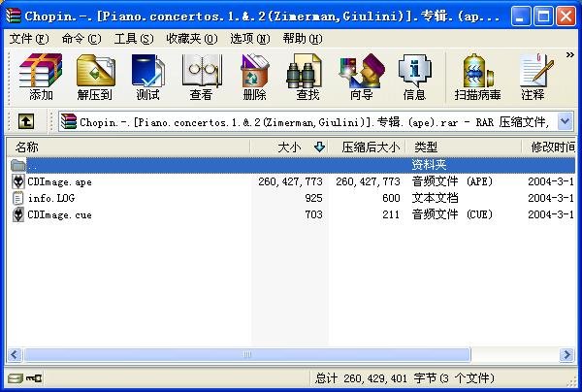Sort by 压缩后大小 column header
This screenshot has height=392, width=582.
tap(367, 147)
